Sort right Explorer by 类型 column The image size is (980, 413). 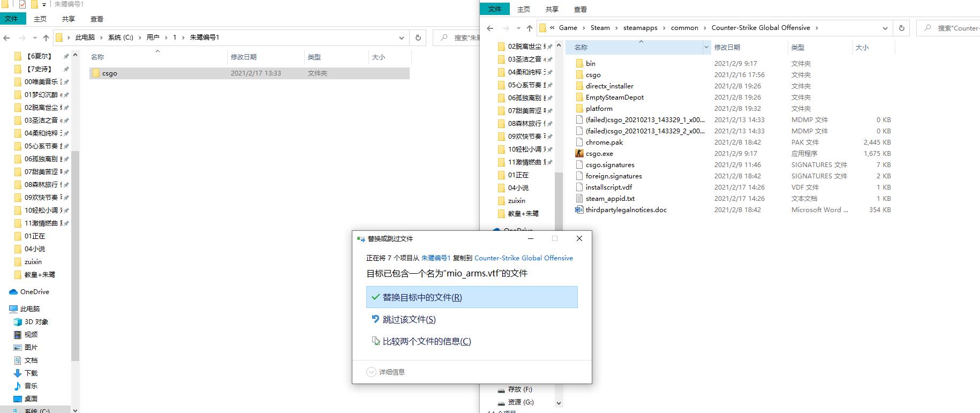(819, 48)
